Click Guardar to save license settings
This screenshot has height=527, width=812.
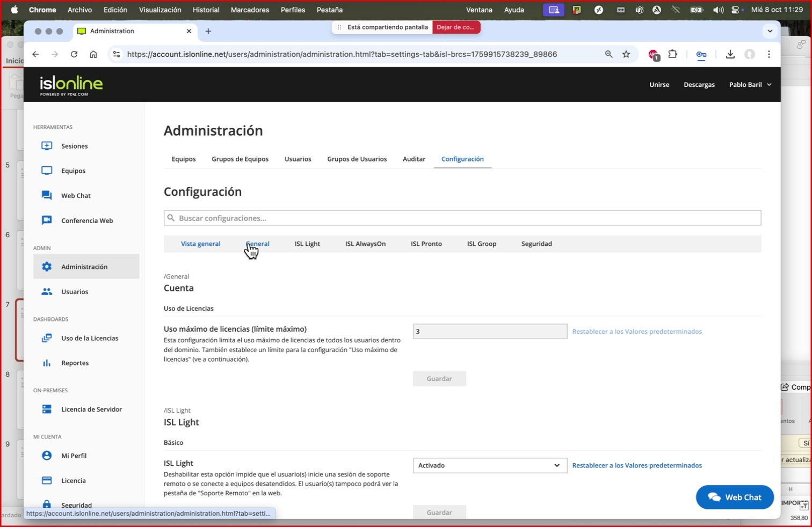pyautogui.click(x=439, y=378)
